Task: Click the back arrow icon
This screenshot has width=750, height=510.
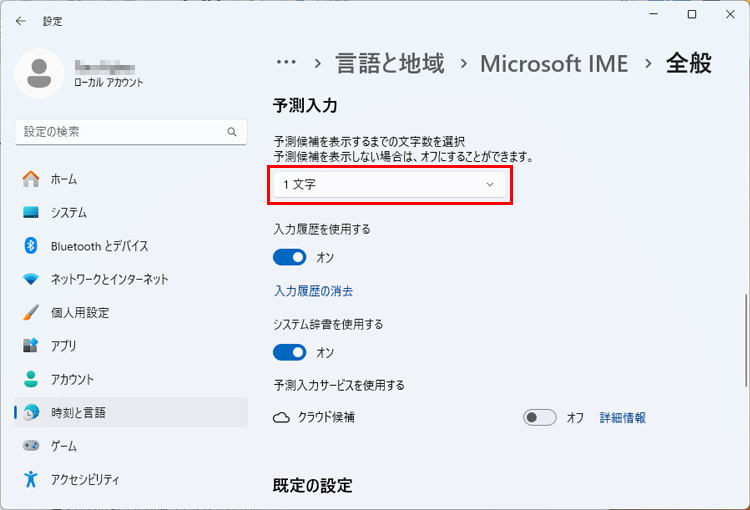Action: (21, 20)
